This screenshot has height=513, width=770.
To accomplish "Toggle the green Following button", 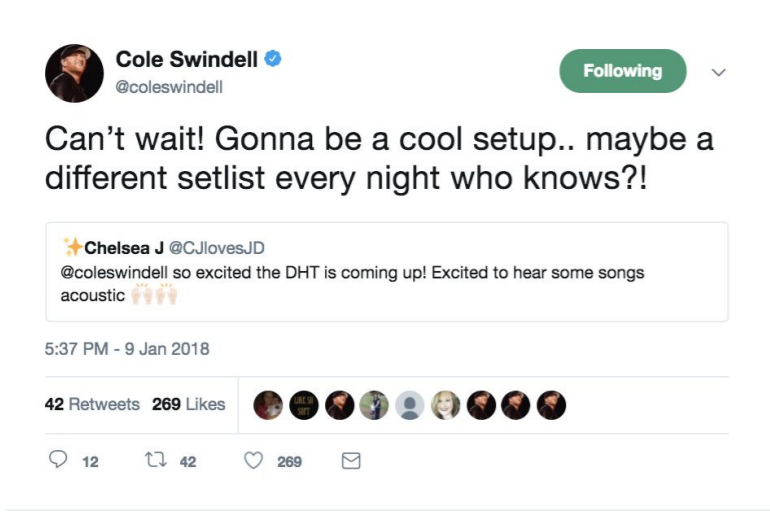I will 623,71.
